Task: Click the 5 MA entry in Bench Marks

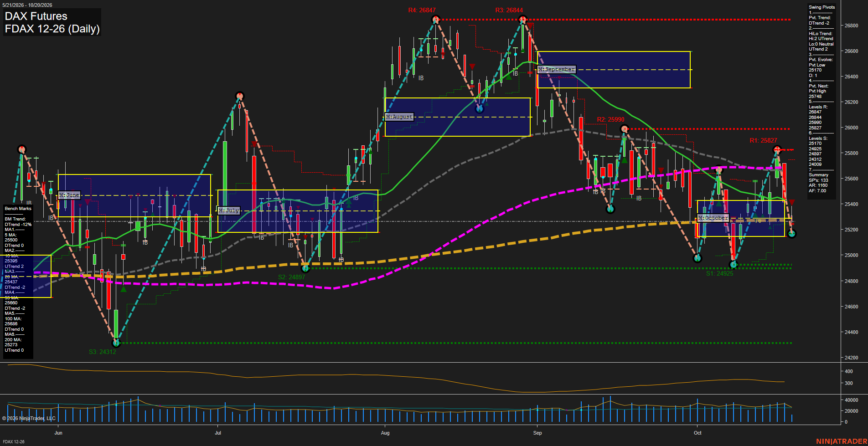Action: coord(11,235)
